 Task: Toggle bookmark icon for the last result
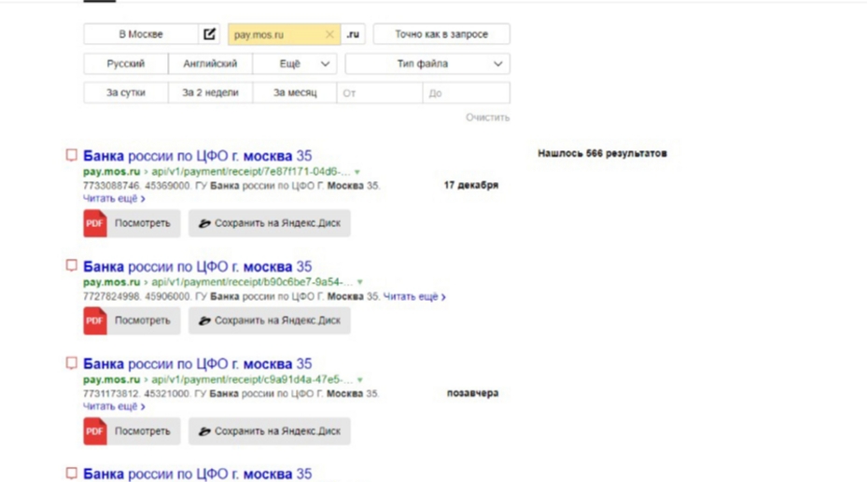point(72,474)
